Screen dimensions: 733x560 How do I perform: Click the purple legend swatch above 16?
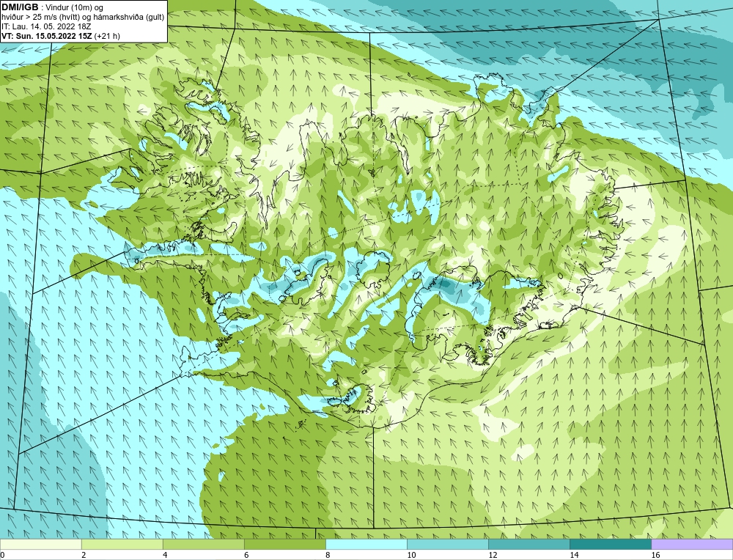click(692, 544)
